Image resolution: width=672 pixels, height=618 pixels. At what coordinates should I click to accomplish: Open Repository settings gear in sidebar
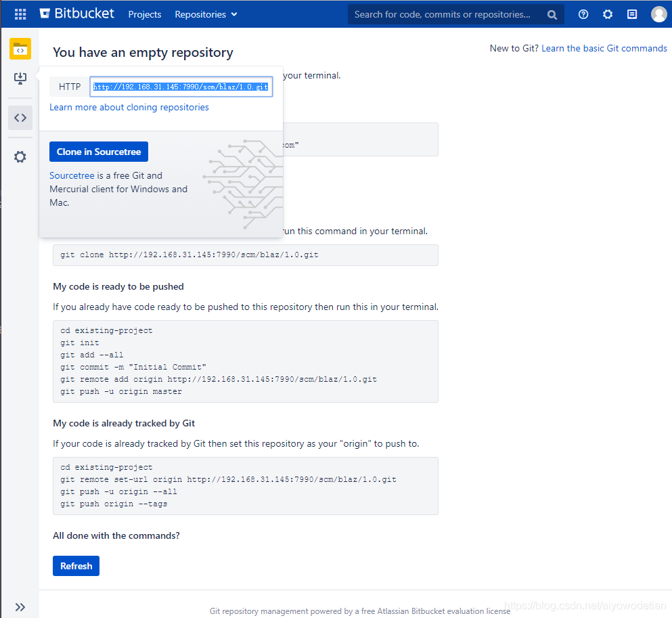(20, 157)
